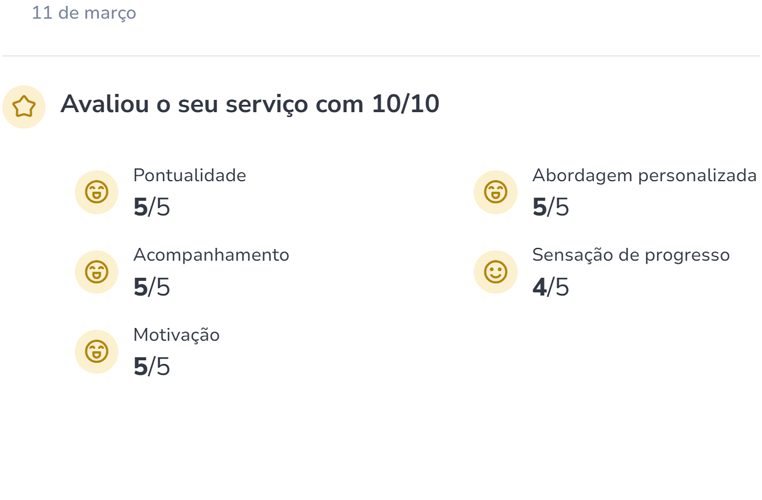The width and height of the screenshot is (762, 500).
Task: Select the Abordagem personalizada label
Action: tap(644, 175)
